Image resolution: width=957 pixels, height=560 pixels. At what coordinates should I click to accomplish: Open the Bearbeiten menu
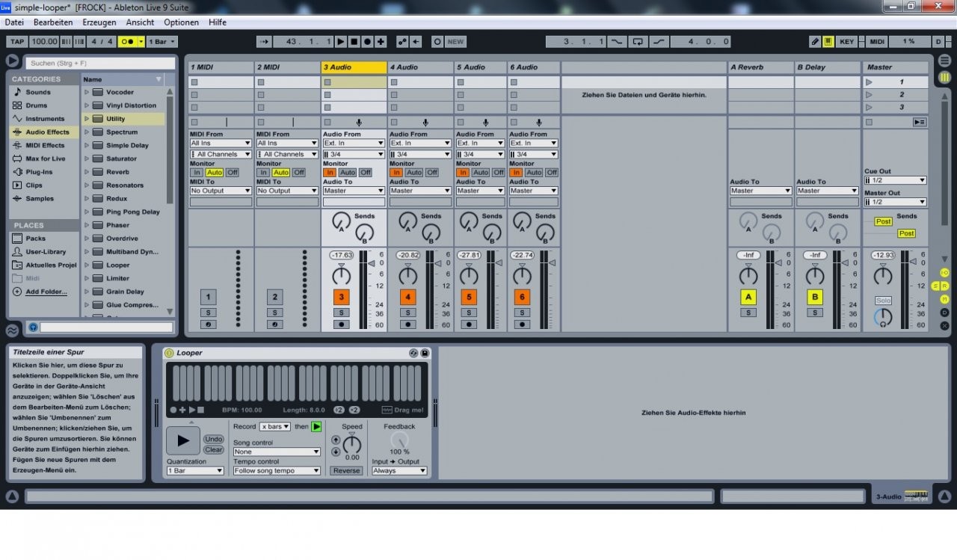point(53,22)
